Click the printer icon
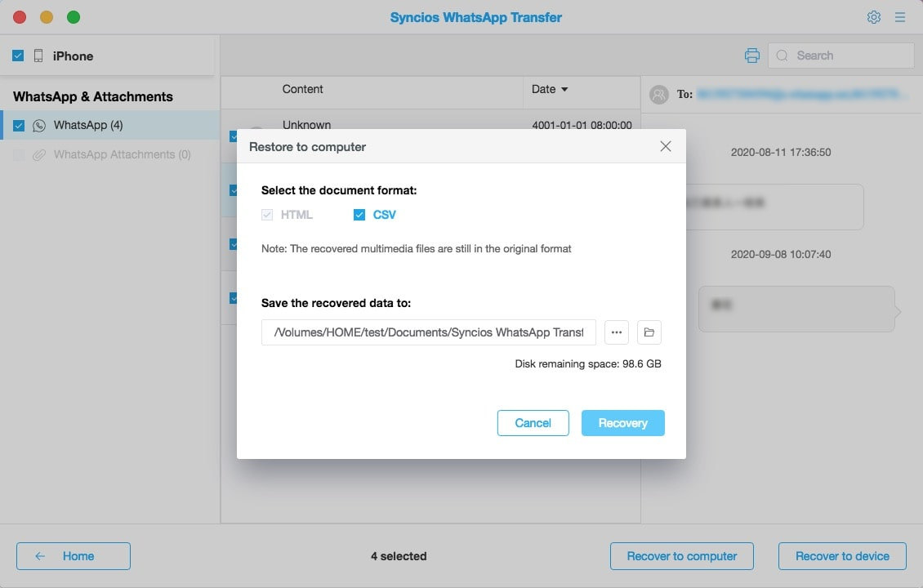Screen dimensions: 923x588 (x=751, y=56)
